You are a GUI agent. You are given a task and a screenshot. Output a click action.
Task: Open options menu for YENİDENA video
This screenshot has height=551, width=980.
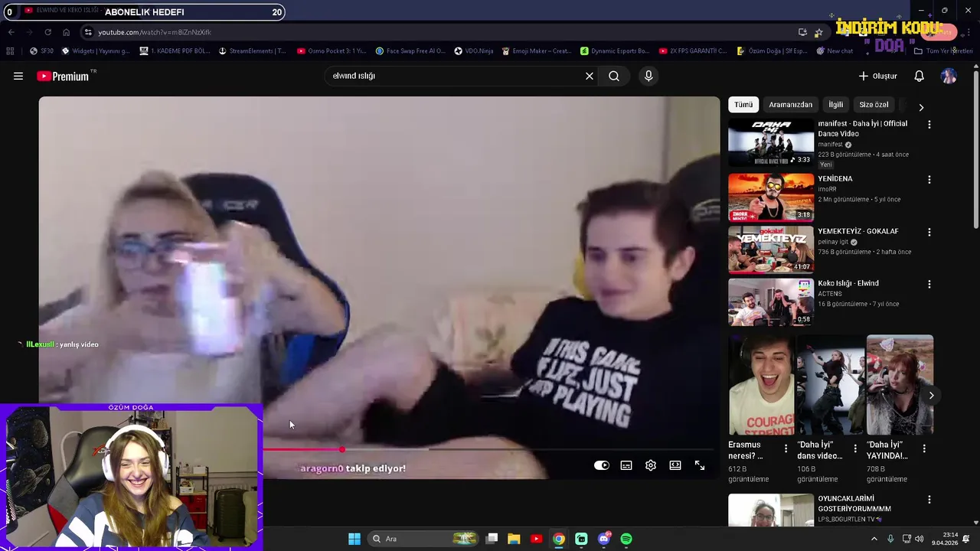929,179
